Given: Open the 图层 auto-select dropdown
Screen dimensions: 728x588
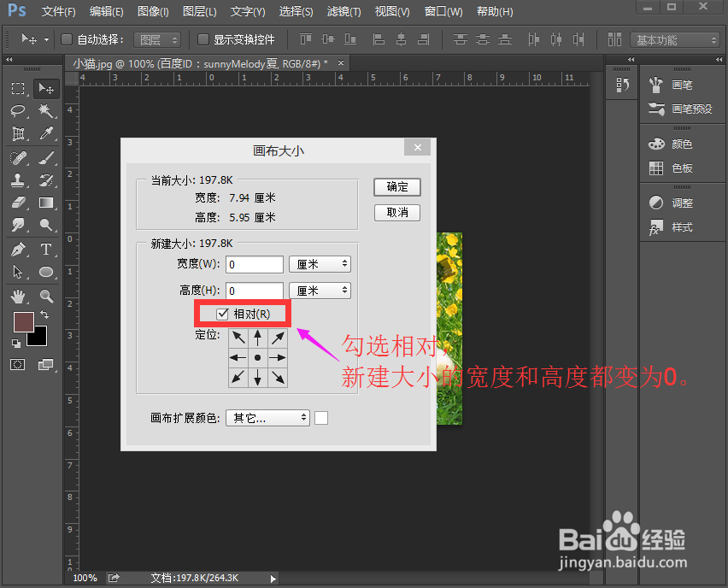Looking at the screenshot, I should (157, 40).
